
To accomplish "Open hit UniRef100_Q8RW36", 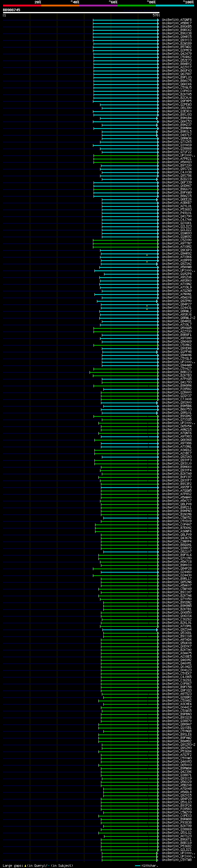I will (x=177, y=139).
